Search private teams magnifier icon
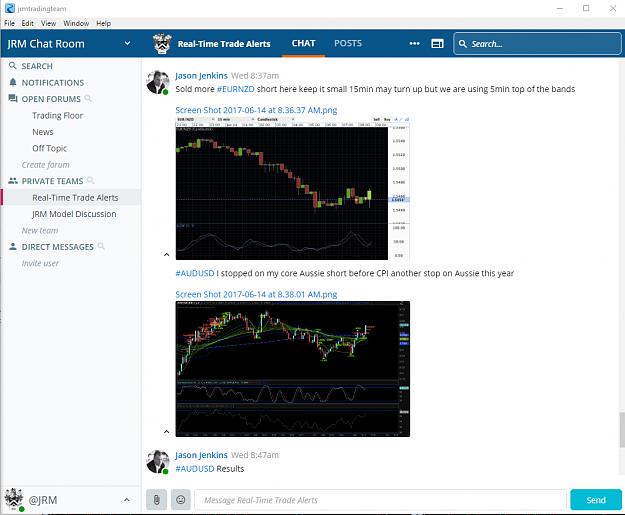The width and height of the screenshot is (625, 515). [x=90, y=180]
